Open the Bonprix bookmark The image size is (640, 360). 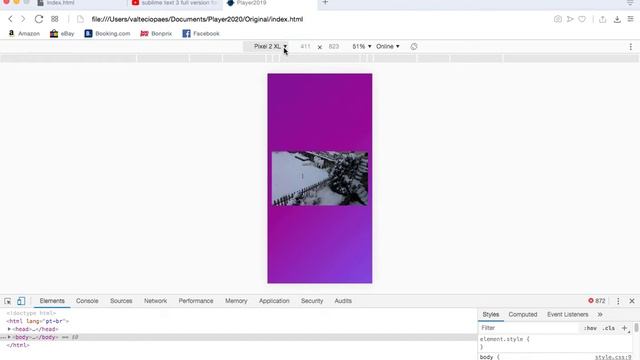156,33
